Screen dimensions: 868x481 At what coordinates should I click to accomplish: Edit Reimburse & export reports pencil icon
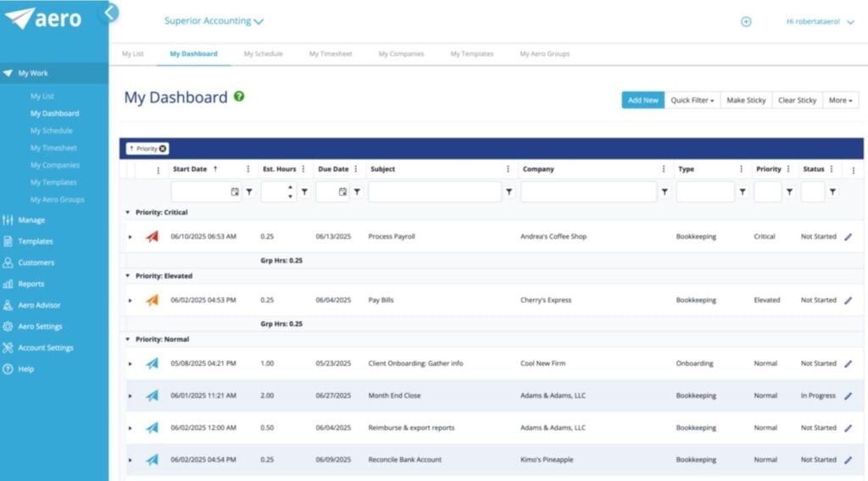point(848,428)
